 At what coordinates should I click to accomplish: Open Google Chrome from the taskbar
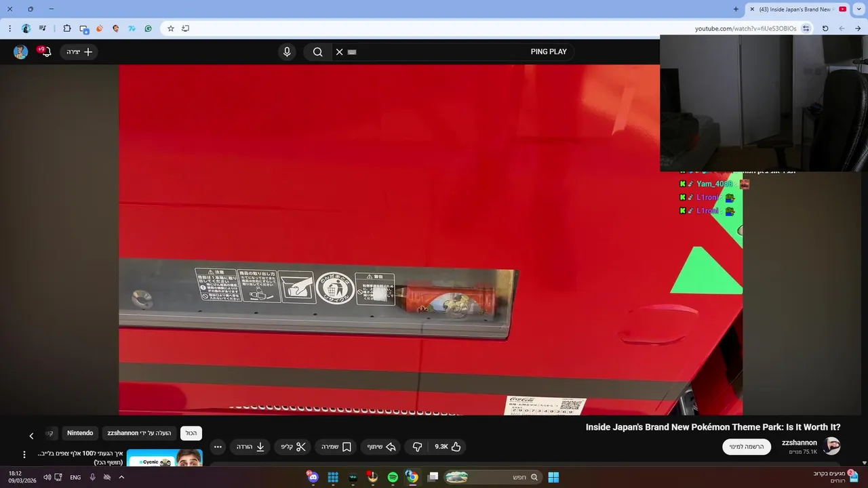(x=412, y=477)
